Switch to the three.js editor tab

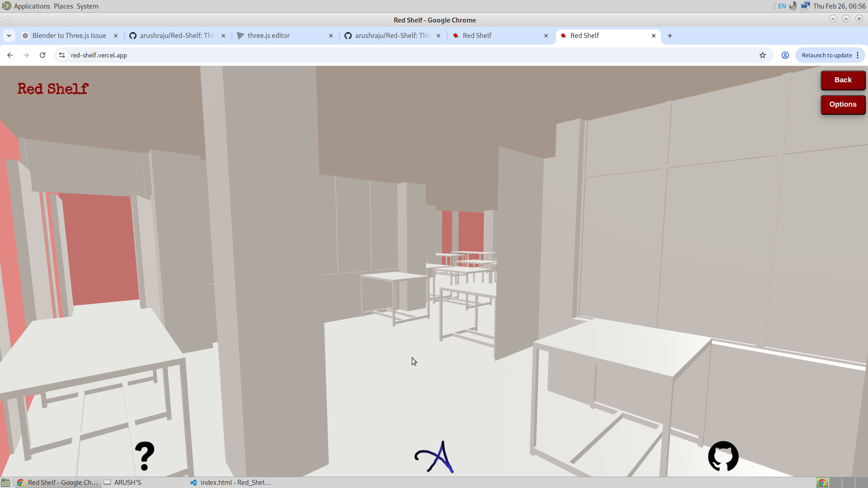pyautogui.click(x=268, y=35)
